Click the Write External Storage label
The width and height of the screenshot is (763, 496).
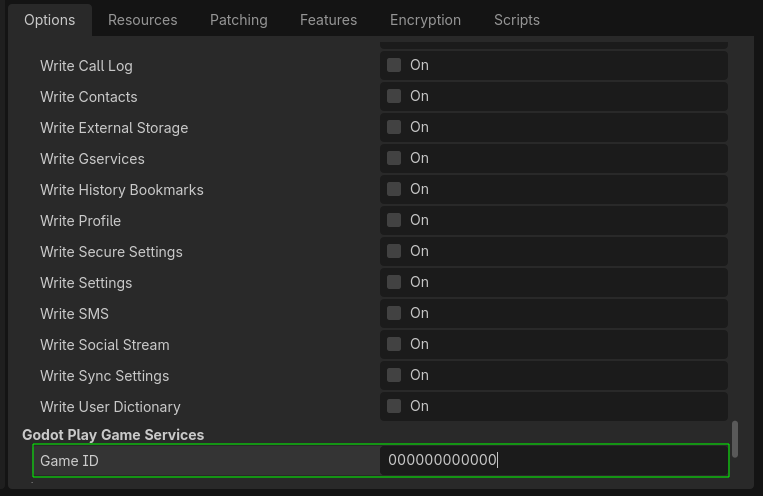[114, 128]
